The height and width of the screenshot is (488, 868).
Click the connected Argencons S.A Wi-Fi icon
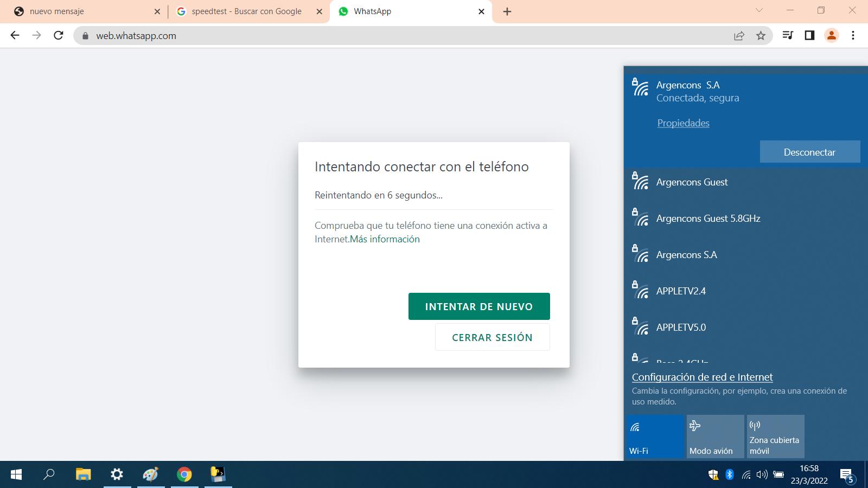[641, 87]
